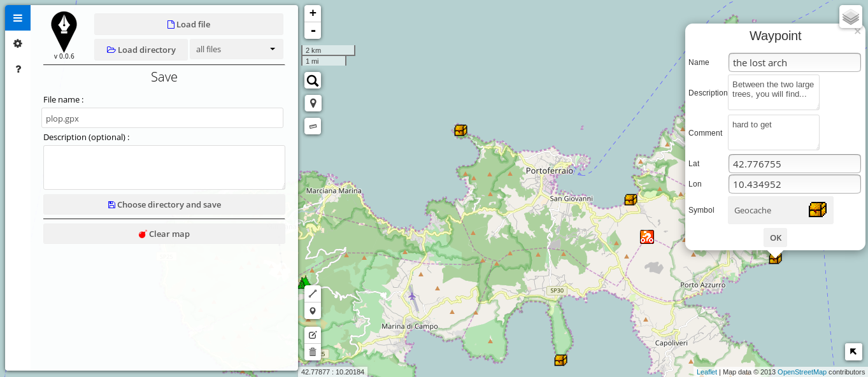The image size is (868, 377).
Task: Edit the waypoint Description textarea
Action: click(x=774, y=92)
